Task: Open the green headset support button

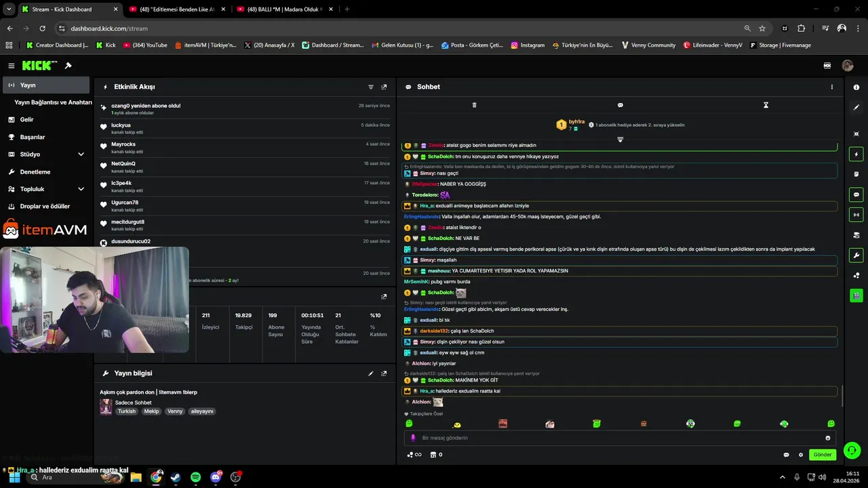Action: (852, 449)
